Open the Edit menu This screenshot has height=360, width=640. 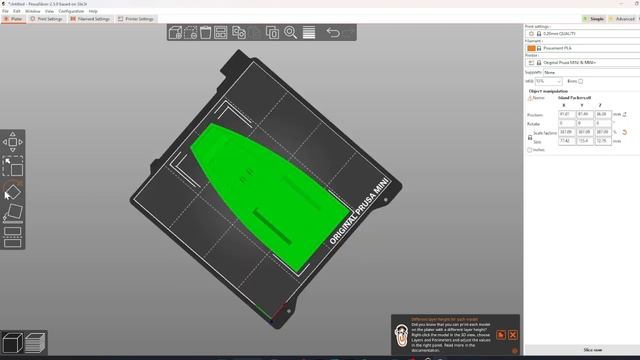point(17,11)
